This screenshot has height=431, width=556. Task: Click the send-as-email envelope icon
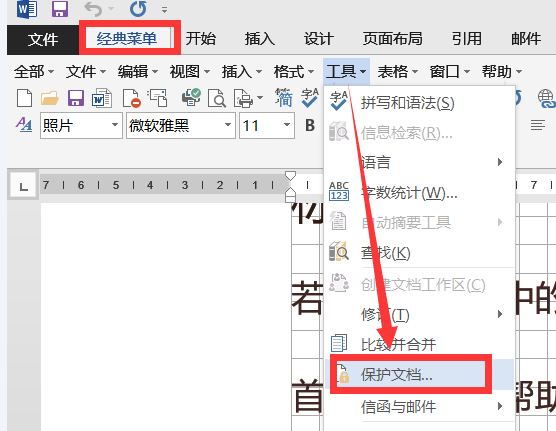158,98
